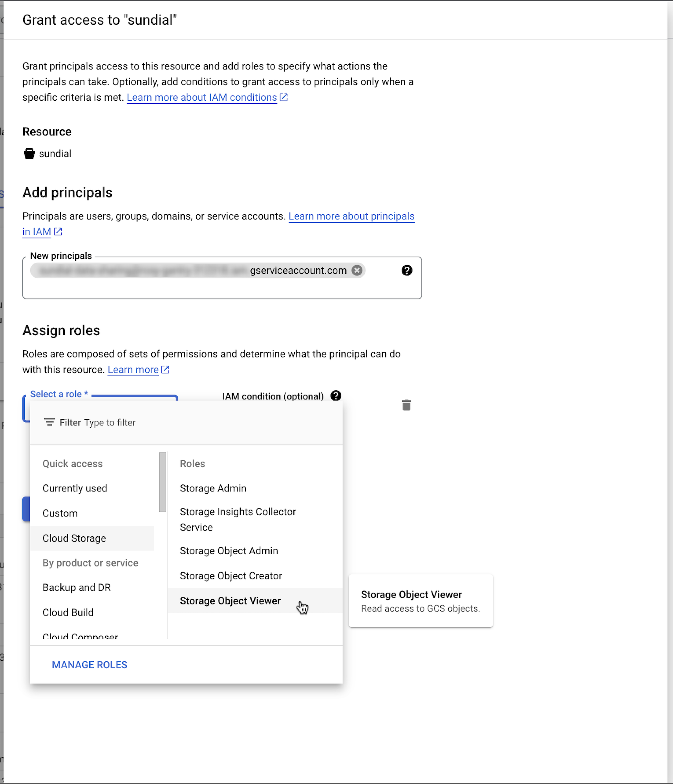Open the Learn more link under Assign roles
The height and width of the screenshot is (784, 673).
pos(133,369)
